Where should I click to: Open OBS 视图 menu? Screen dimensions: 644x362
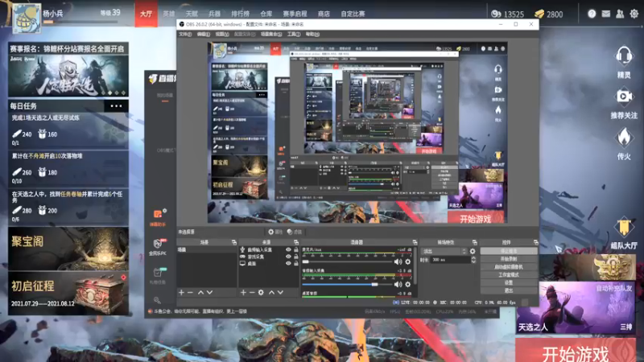(x=222, y=34)
